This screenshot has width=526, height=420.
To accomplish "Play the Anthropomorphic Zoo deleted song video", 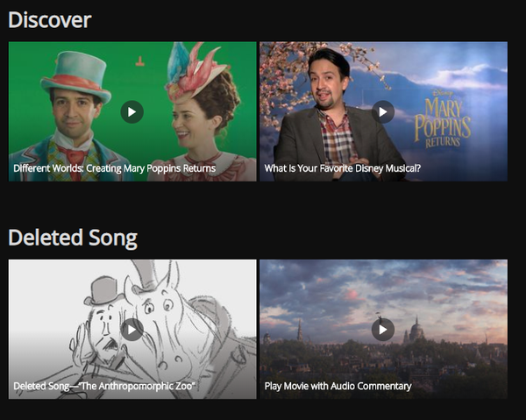I will [131, 330].
